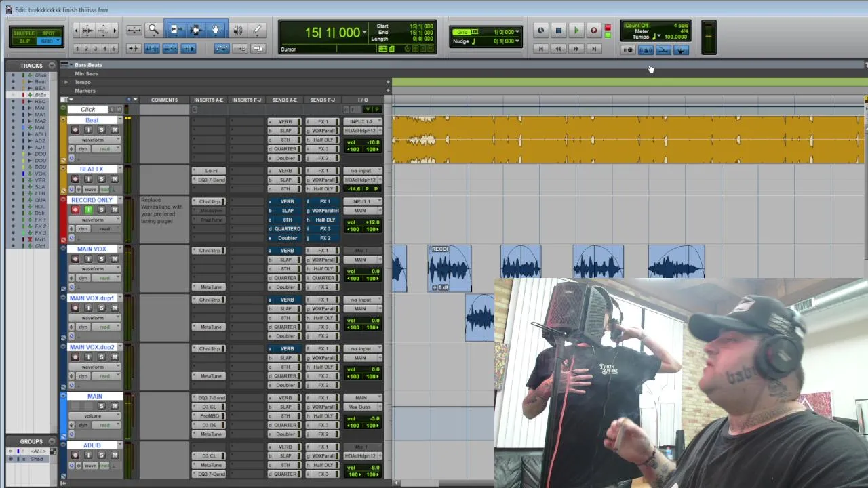Activate Spot edit mode
868x488 pixels.
tap(48, 33)
